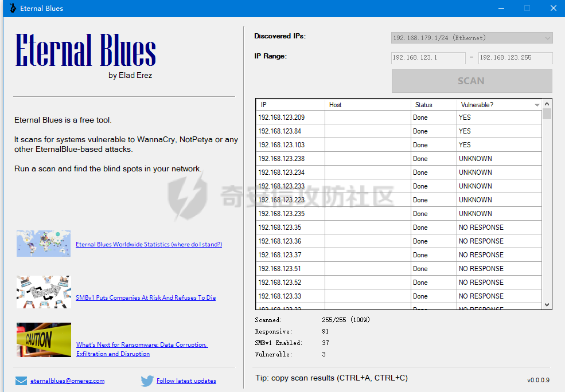565x392 pixels.
Task: Open the world map statistics thumbnail
Action: (x=44, y=244)
